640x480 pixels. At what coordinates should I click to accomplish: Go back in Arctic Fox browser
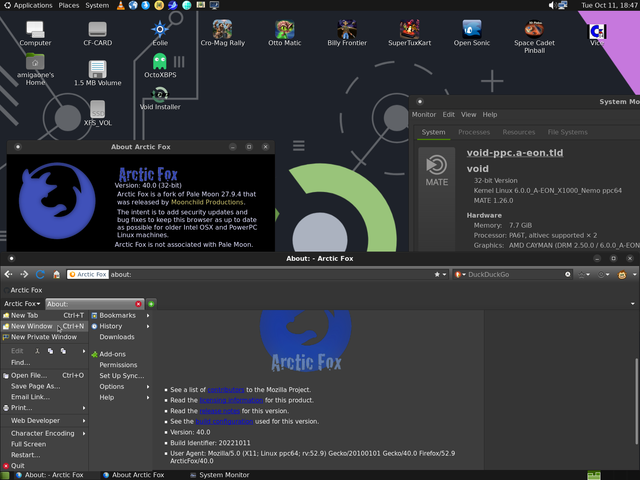point(8,275)
